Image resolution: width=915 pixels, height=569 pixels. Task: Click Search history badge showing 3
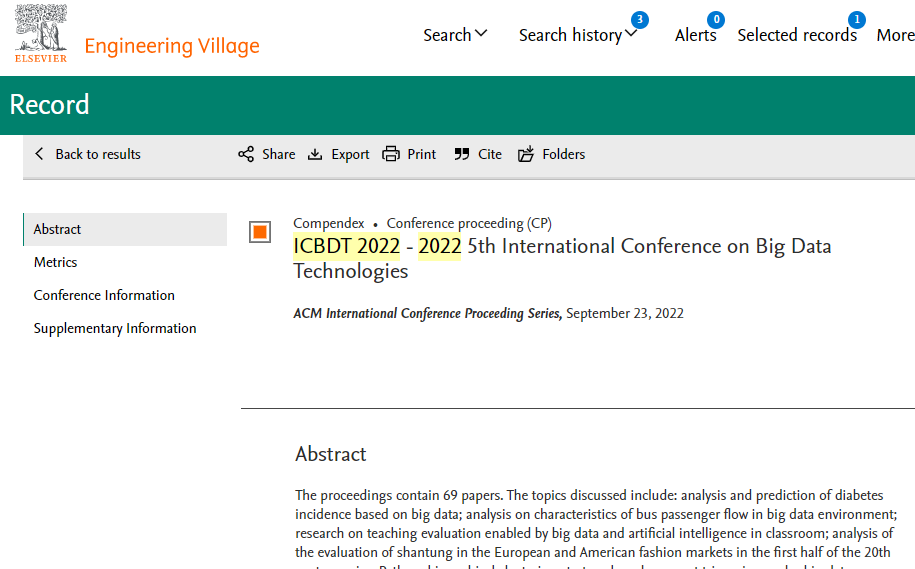(x=639, y=20)
